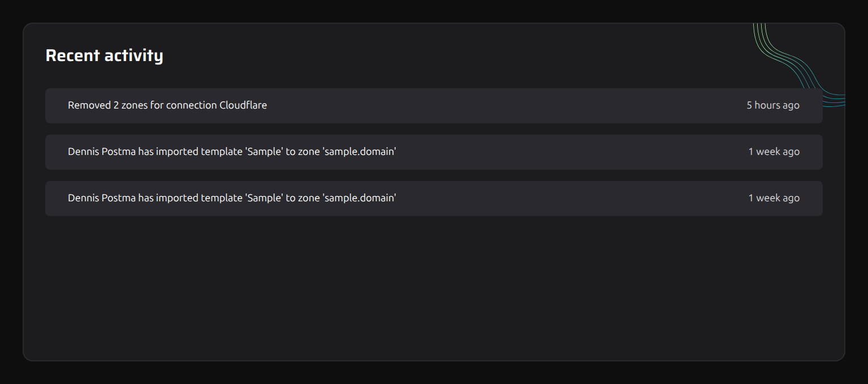This screenshot has height=384, width=868.
Task: Click 'sample.domain' zone in bottom entry
Action: pos(359,198)
